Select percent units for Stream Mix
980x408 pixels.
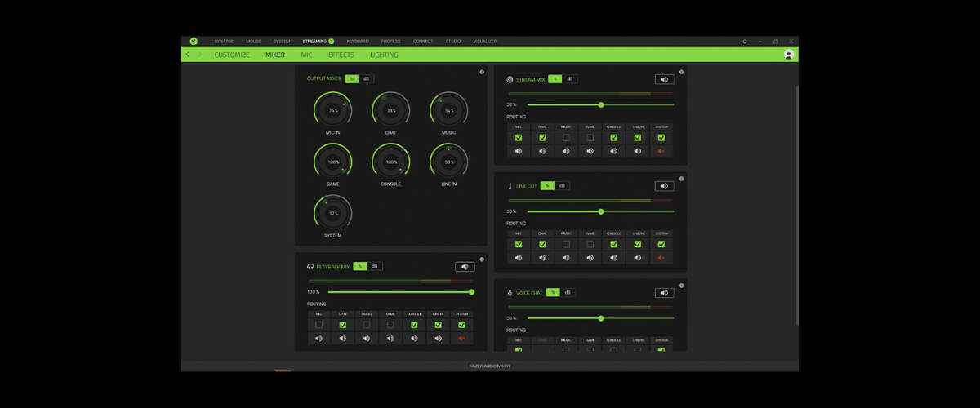(555, 79)
